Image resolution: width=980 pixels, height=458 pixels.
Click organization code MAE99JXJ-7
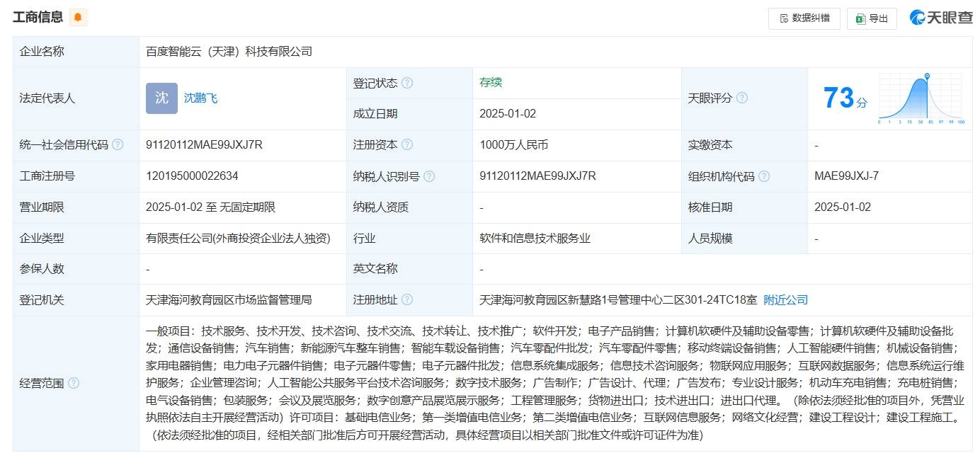[846, 176]
